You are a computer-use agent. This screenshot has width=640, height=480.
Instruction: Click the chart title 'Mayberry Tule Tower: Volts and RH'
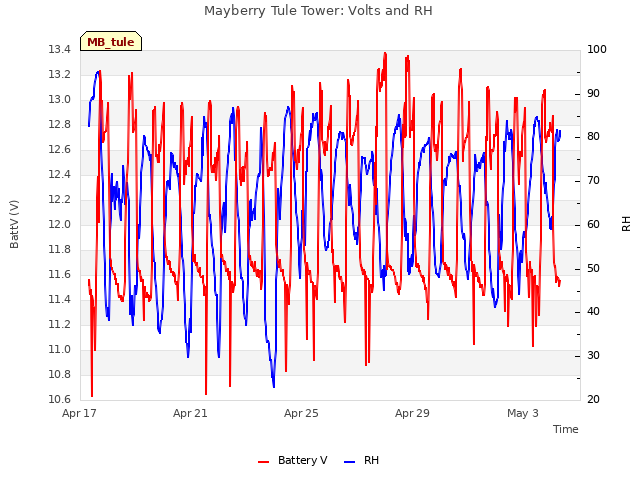click(318, 11)
